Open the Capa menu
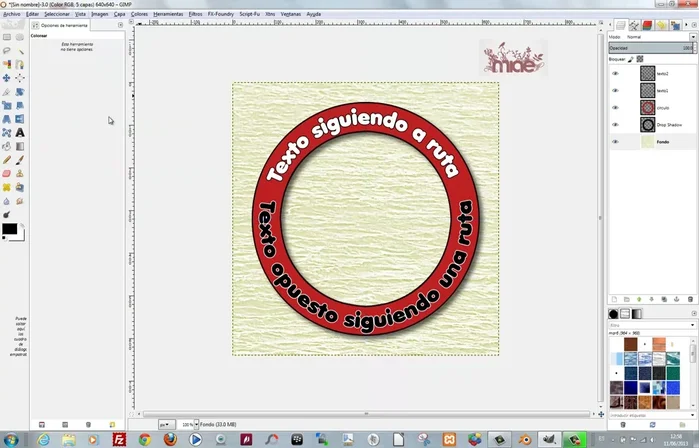 click(120, 15)
